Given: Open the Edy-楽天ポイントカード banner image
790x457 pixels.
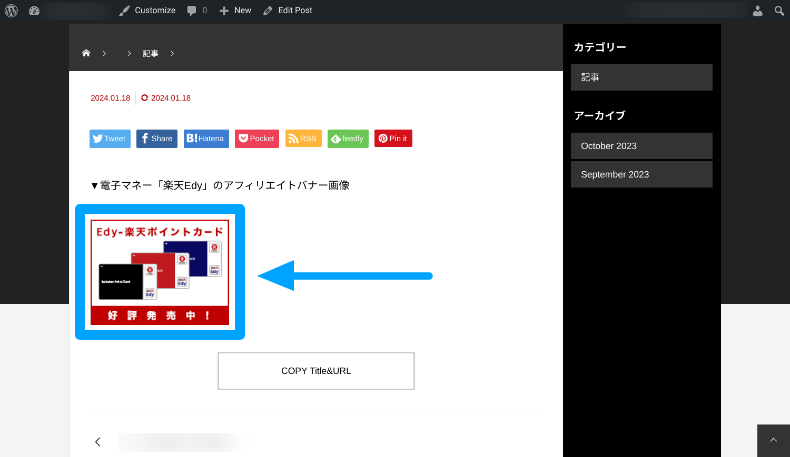Looking at the screenshot, I should [x=160, y=272].
